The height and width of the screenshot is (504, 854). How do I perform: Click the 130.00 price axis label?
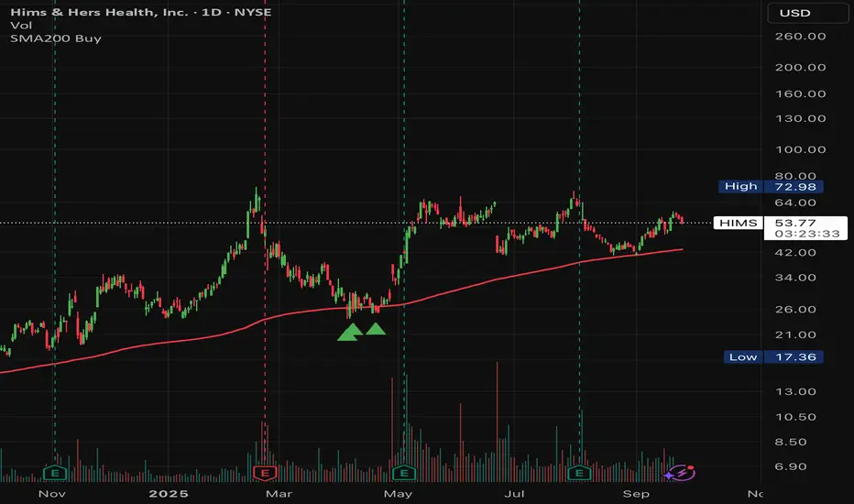tap(800, 118)
